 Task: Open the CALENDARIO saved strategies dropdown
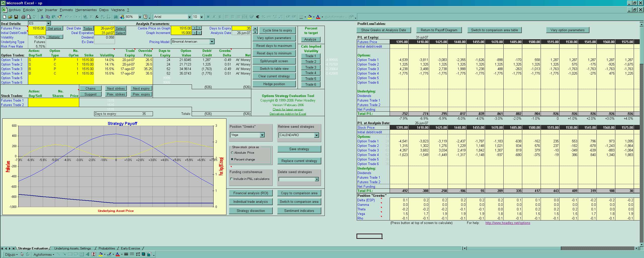316,135
